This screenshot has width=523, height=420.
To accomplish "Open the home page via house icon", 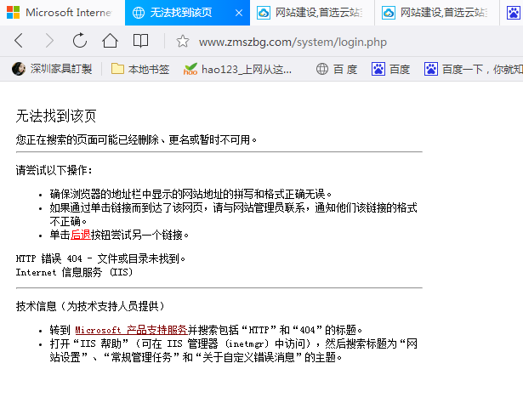I will click(110, 41).
